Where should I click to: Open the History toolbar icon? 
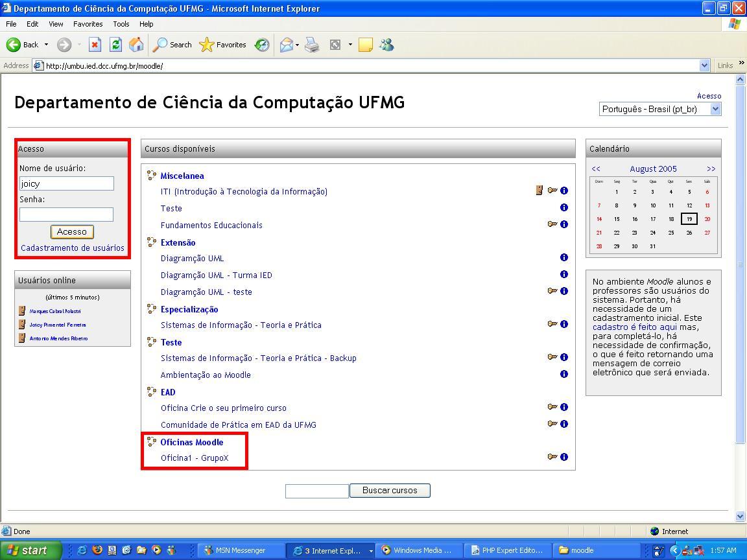point(262,45)
